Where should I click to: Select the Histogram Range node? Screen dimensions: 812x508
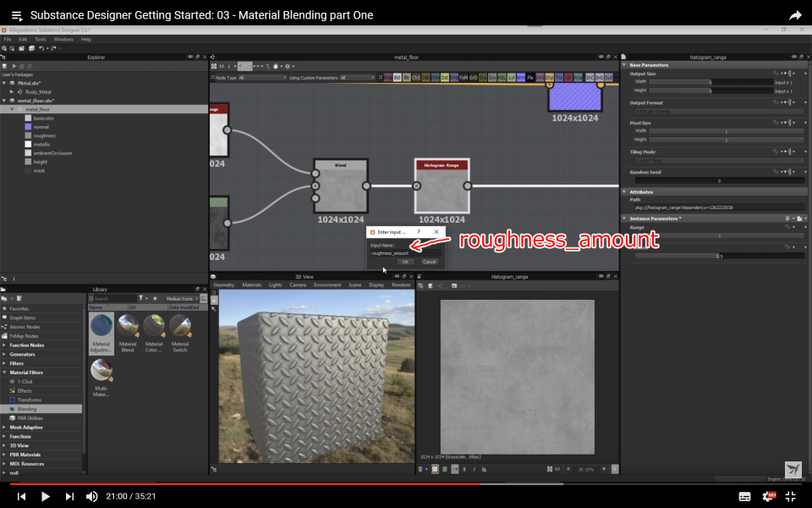click(442, 186)
